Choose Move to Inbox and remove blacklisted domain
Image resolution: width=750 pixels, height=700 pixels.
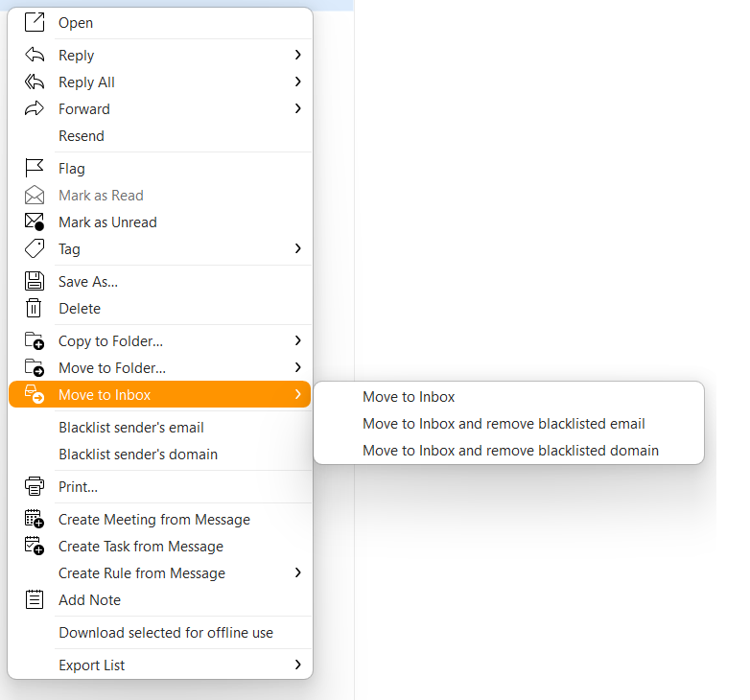coord(509,451)
